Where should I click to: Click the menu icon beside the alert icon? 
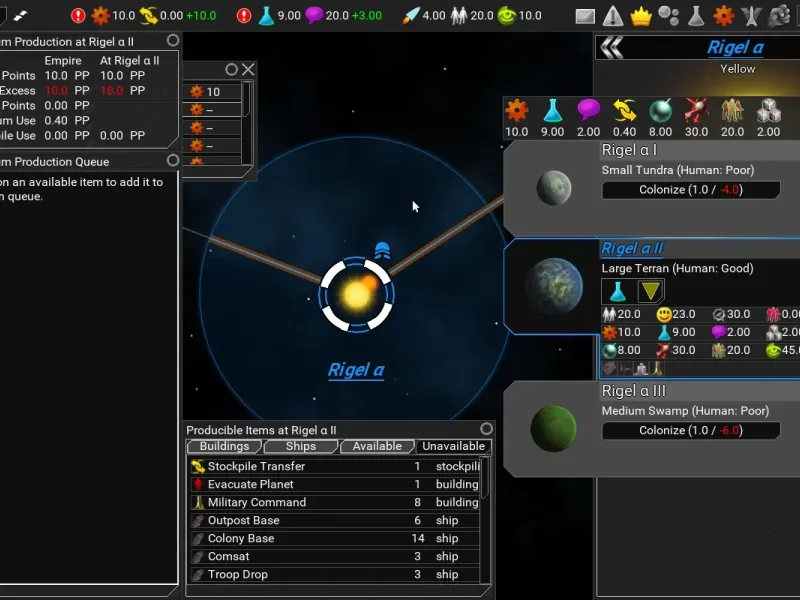pos(20,16)
